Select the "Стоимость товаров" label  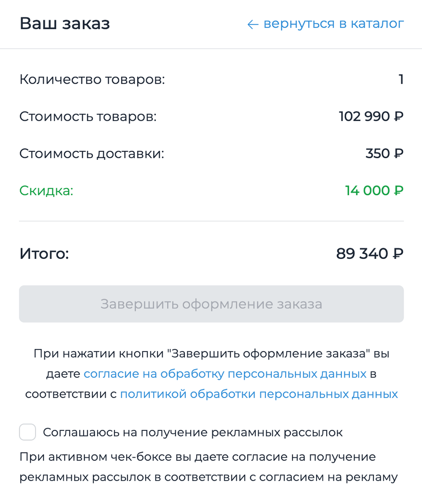(87, 116)
